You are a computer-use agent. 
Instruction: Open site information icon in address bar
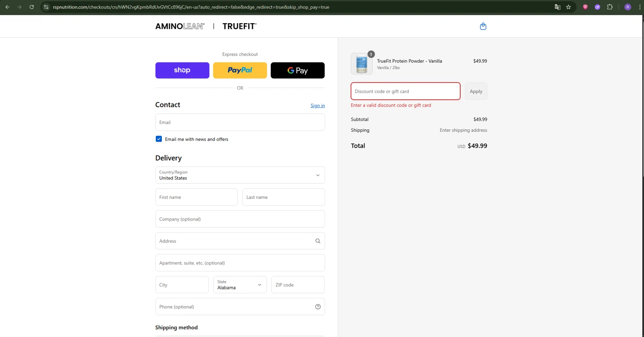[46, 7]
